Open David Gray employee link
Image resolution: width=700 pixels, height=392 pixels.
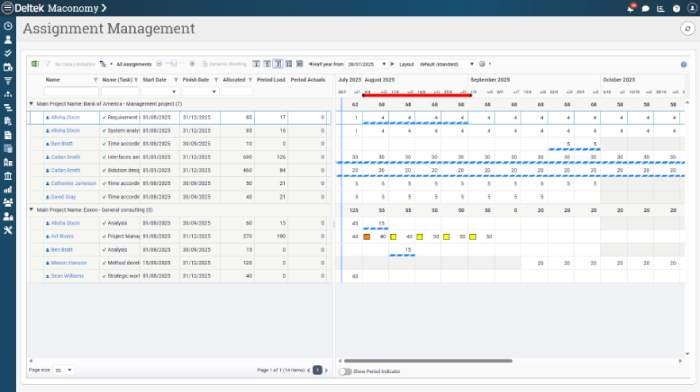63,197
